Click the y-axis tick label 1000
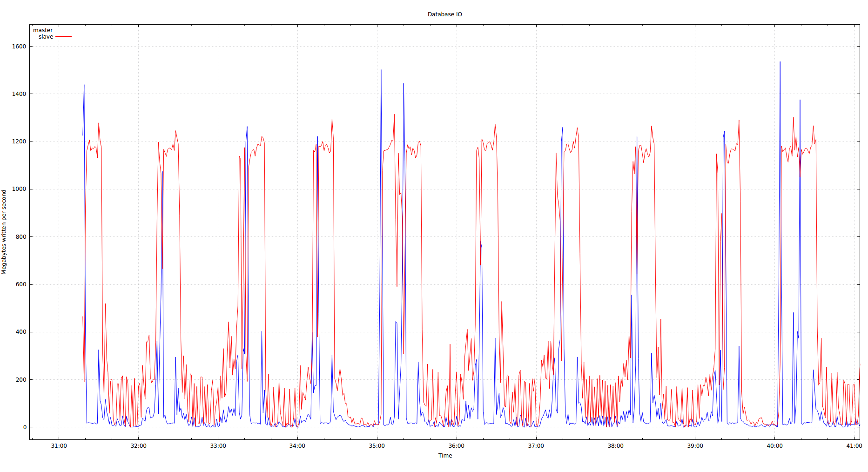 [x=19, y=189]
